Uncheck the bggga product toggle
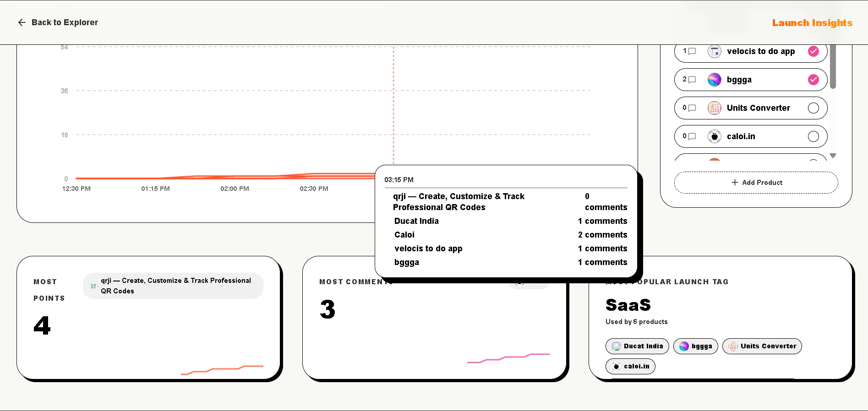868x411 pixels. 813,80
